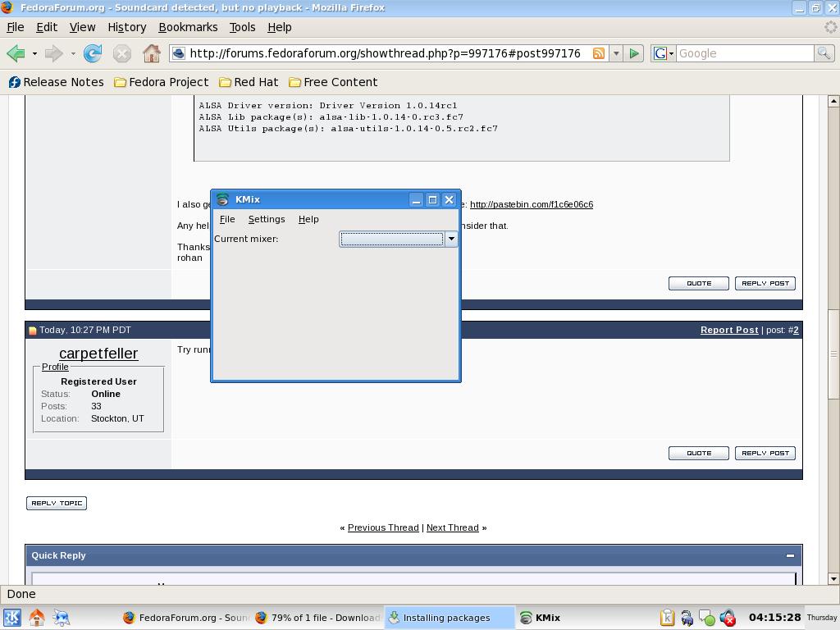
Task: Go to the Home page icon
Action: [152, 53]
